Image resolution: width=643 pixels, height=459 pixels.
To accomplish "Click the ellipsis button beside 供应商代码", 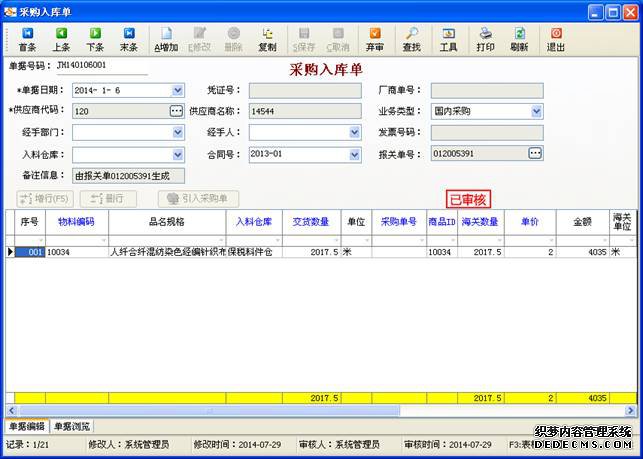I will tap(176, 111).
